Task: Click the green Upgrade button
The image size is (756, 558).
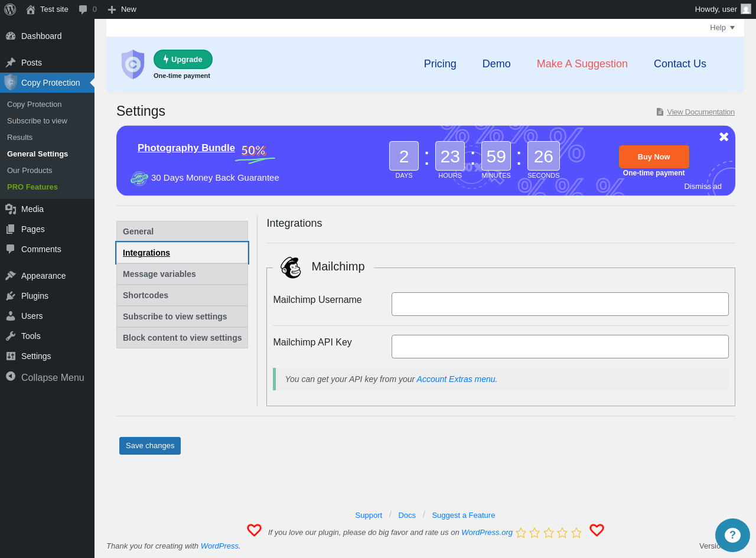Action: coord(183,59)
